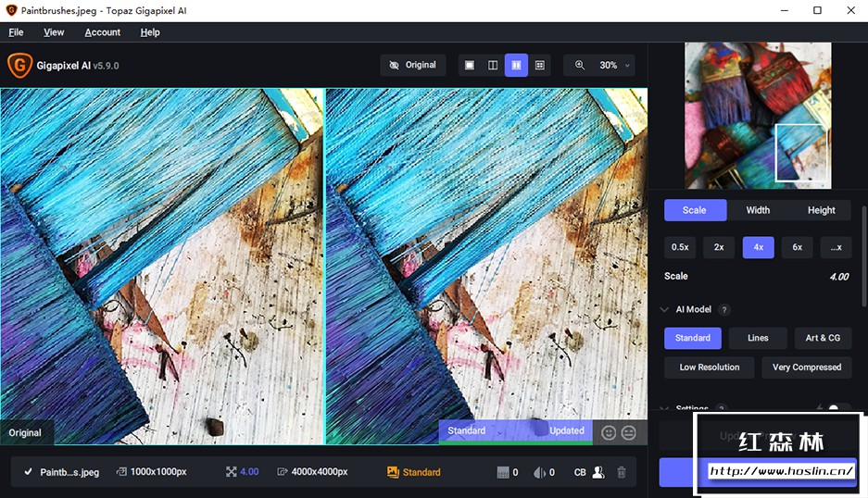Select the Very Compressed AI model
The width and height of the screenshot is (868, 498).
807,367
